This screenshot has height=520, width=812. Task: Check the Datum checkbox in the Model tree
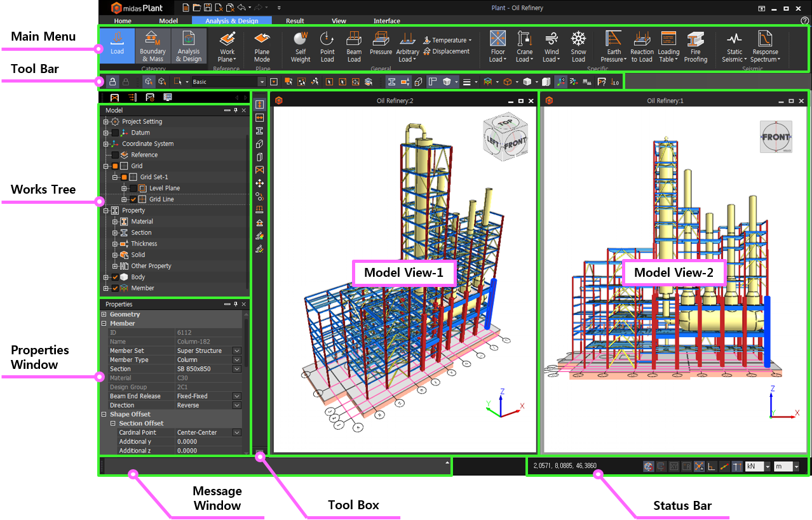[x=115, y=133]
